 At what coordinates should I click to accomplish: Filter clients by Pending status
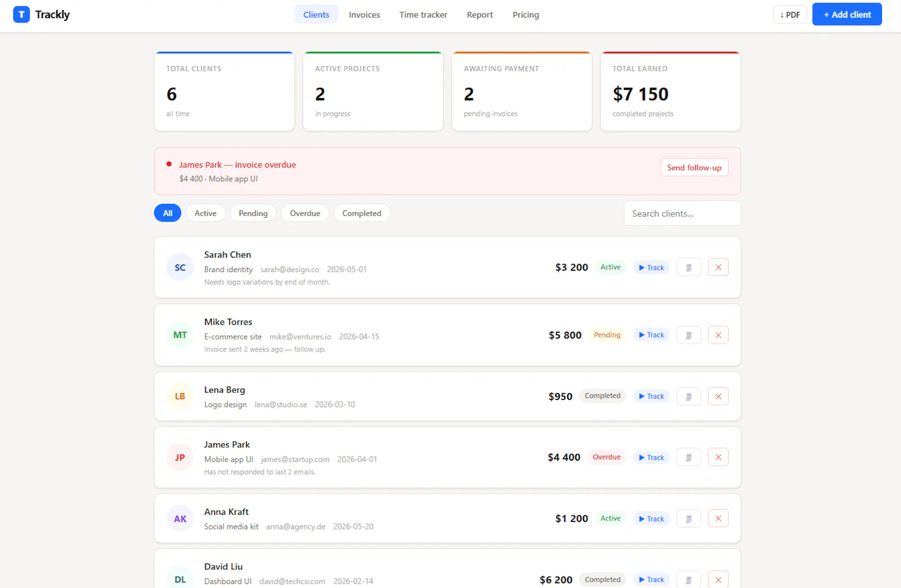[253, 213]
